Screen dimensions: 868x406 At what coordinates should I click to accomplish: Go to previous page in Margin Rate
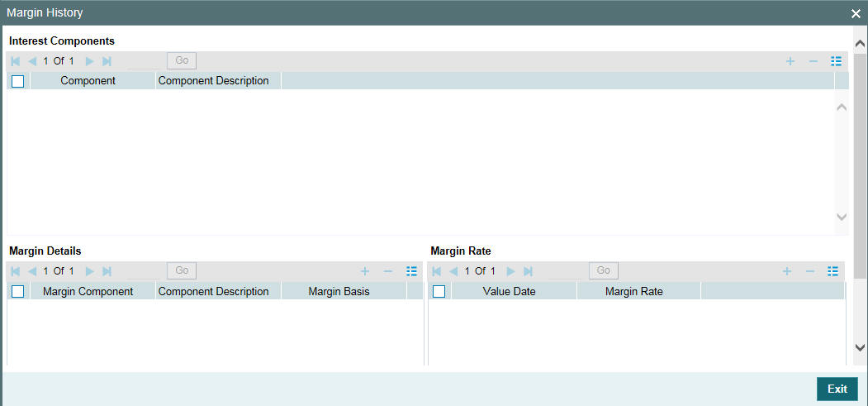(x=453, y=271)
